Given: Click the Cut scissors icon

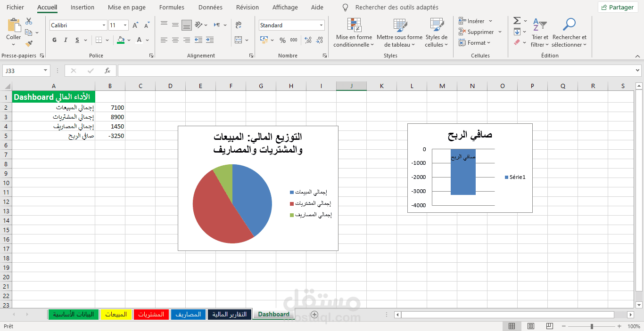Looking at the screenshot, I should 29,21.
